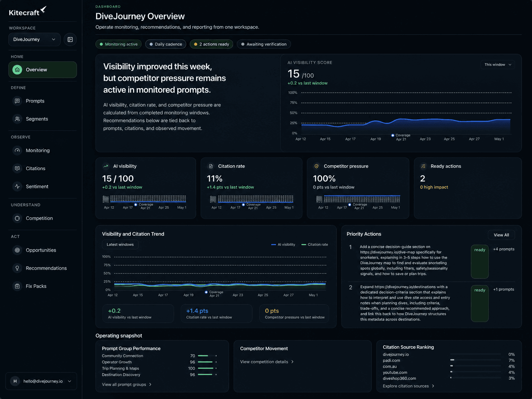Click the H user avatar

pyautogui.click(x=15, y=381)
